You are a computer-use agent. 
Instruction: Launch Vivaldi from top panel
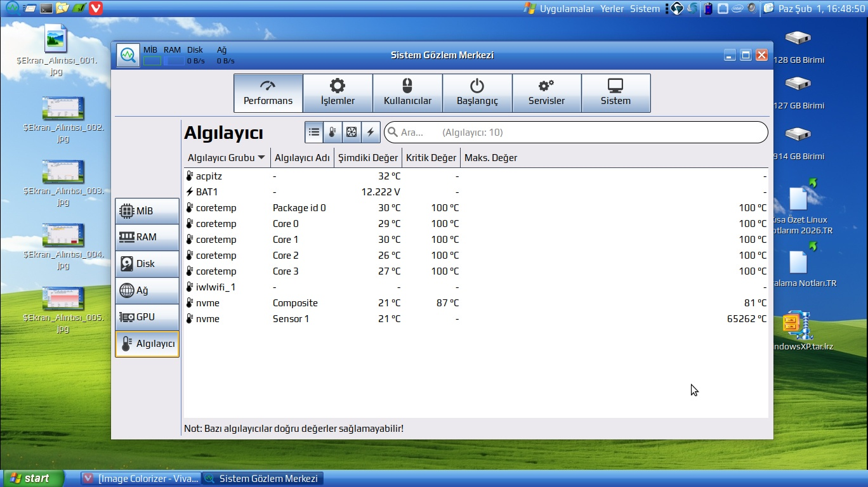[x=95, y=8]
